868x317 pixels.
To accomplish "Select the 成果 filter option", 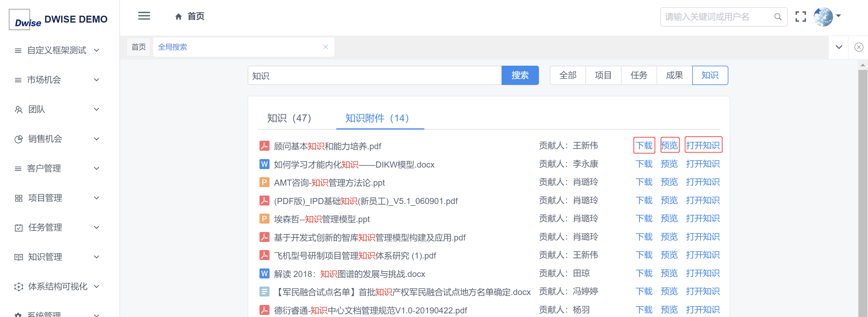I will (x=674, y=75).
